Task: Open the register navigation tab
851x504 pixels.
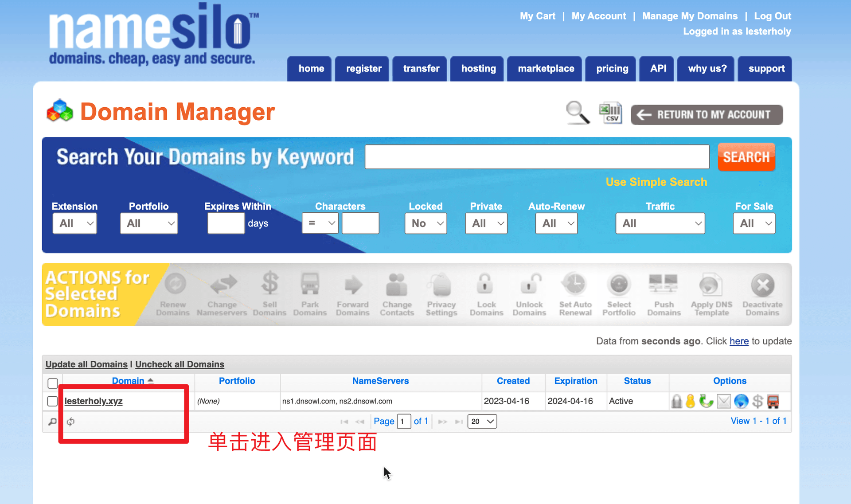Action: [x=362, y=69]
